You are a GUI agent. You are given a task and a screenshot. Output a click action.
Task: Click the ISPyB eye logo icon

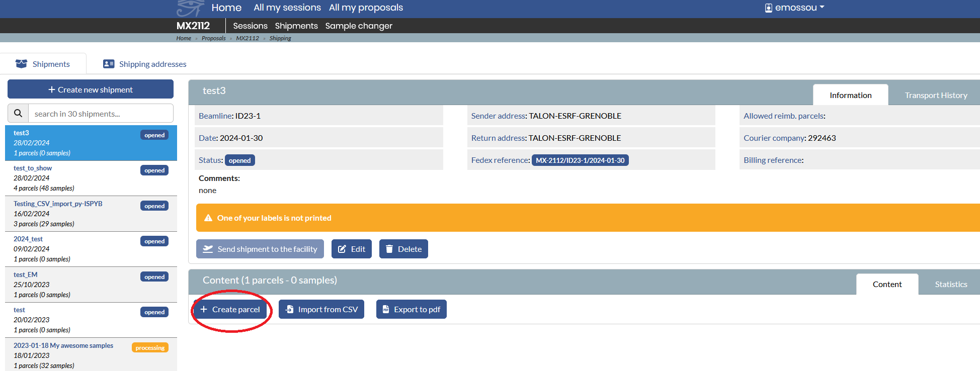click(189, 8)
